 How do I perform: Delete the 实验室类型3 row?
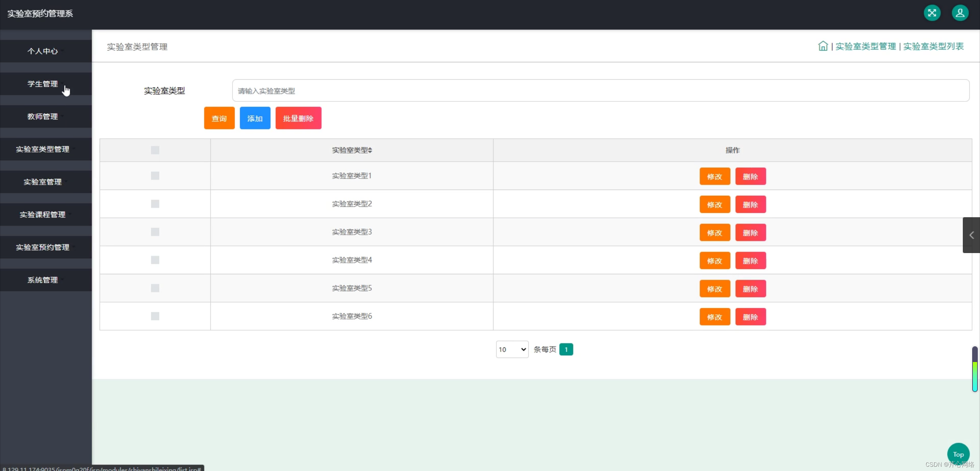coord(750,233)
